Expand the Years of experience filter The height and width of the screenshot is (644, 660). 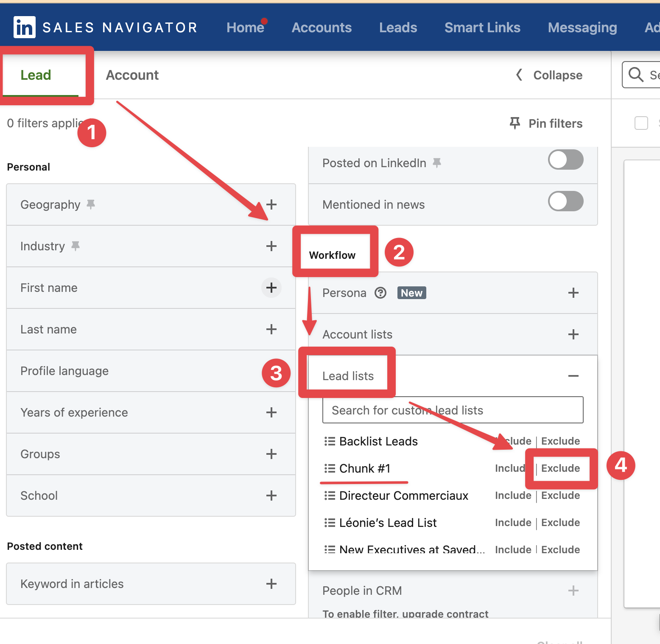[271, 412]
